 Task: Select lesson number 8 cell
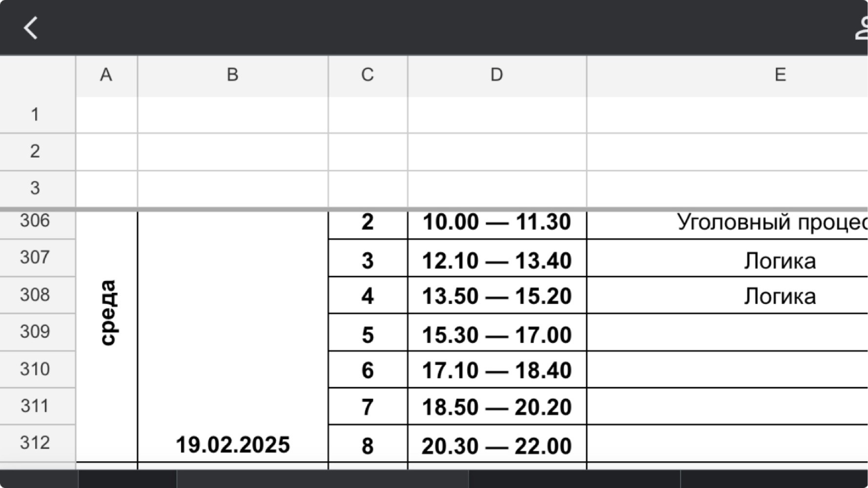(368, 444)
